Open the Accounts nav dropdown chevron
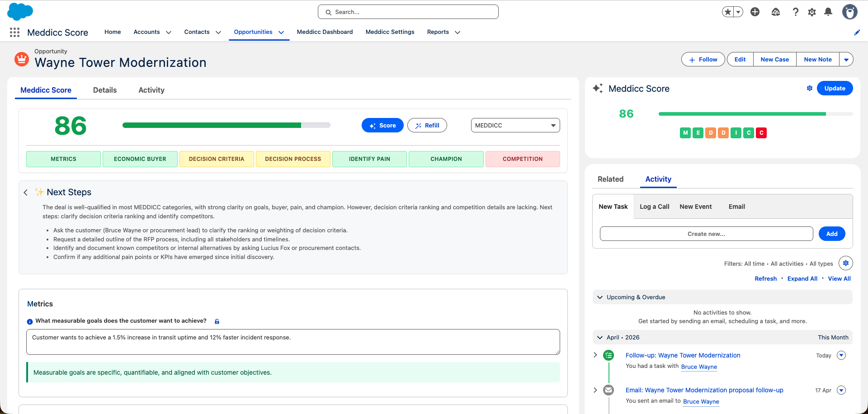 (x=169, y=33)
